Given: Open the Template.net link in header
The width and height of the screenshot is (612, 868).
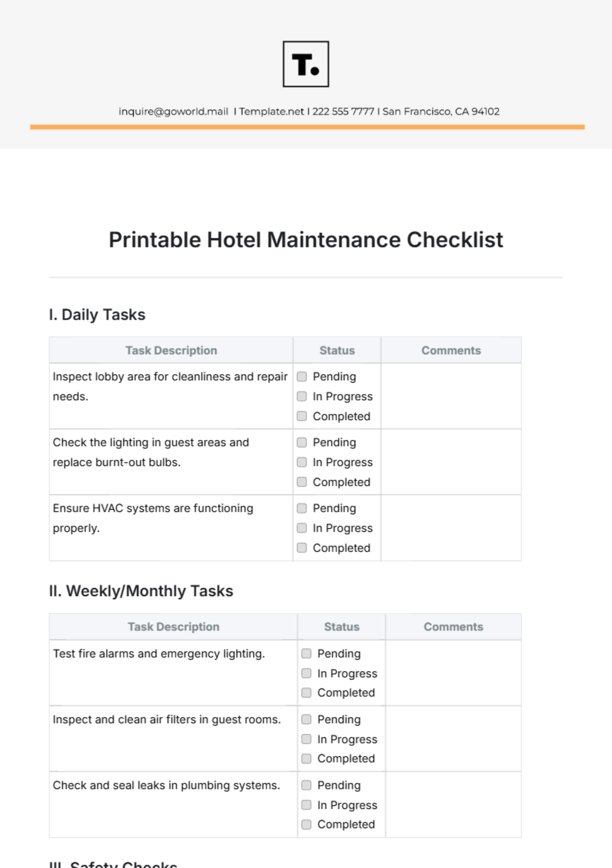Looking at the screenshot, I should tap(271, 112).
